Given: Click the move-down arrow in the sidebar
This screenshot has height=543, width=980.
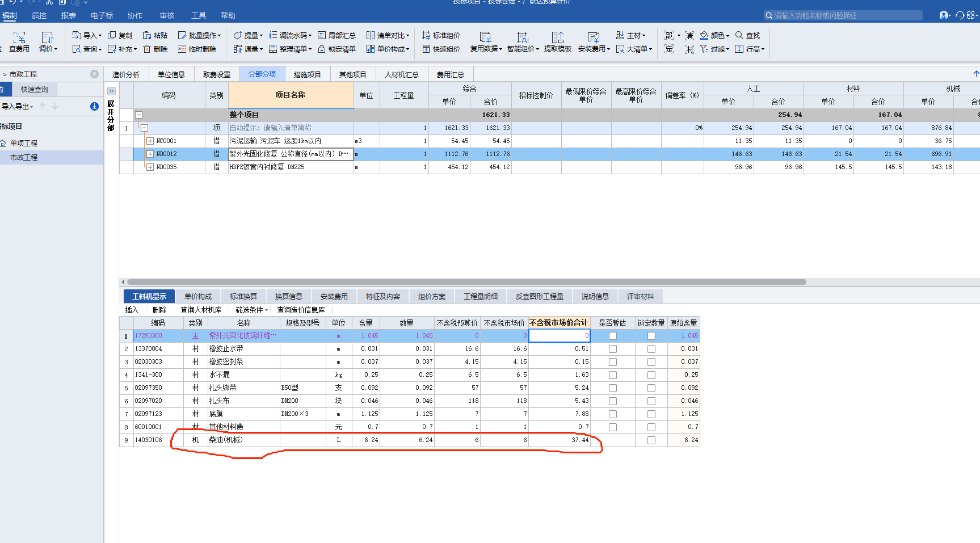Looking at the screenshot, I should tap(55, 106).
